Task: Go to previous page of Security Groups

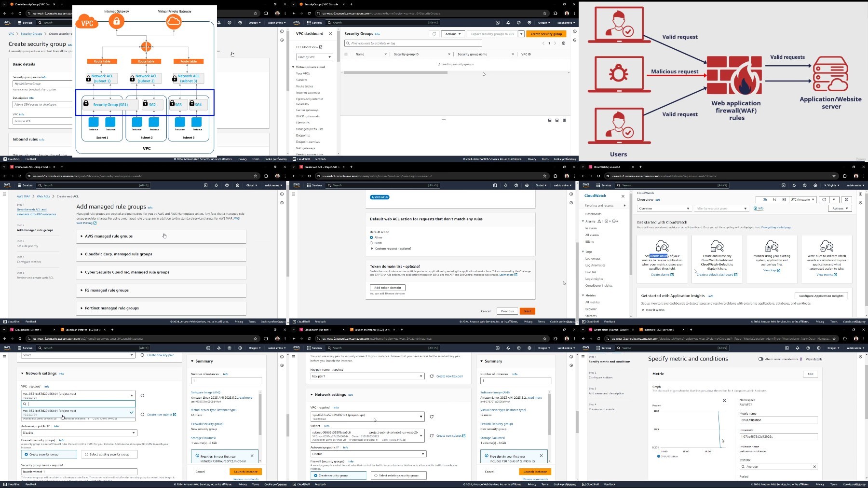Action: tap(543, 43)
